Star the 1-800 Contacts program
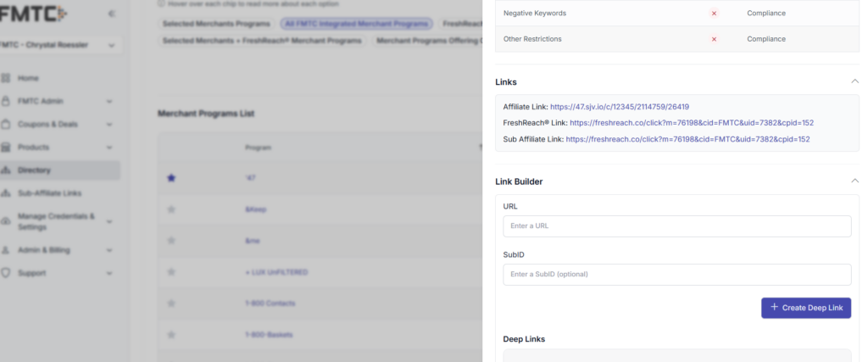 coord(170,304)
